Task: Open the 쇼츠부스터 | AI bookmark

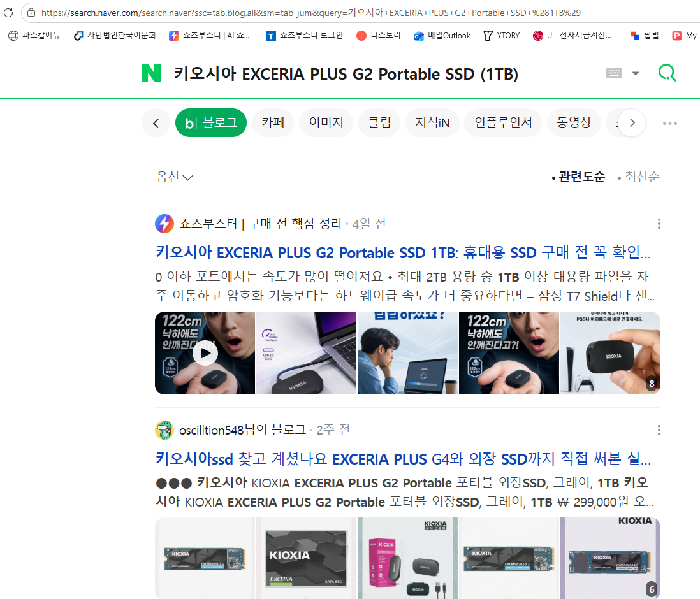Action: (209, 35)
